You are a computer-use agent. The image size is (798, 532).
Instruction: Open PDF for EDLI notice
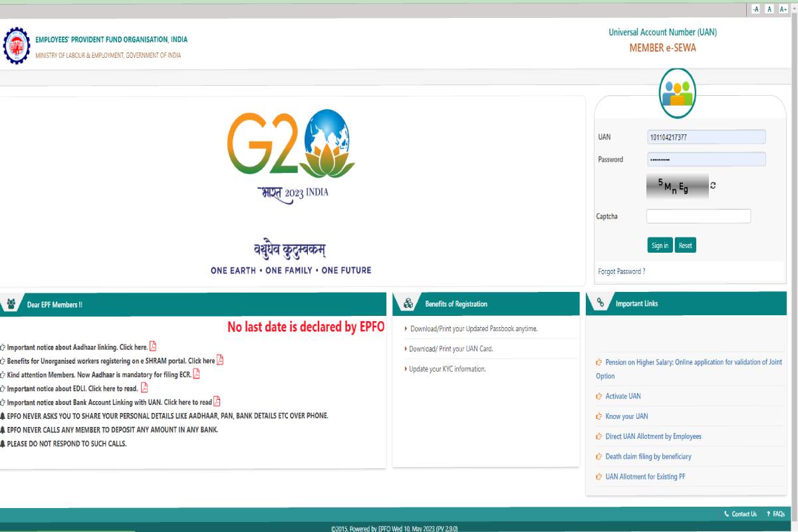pos(144,388)
